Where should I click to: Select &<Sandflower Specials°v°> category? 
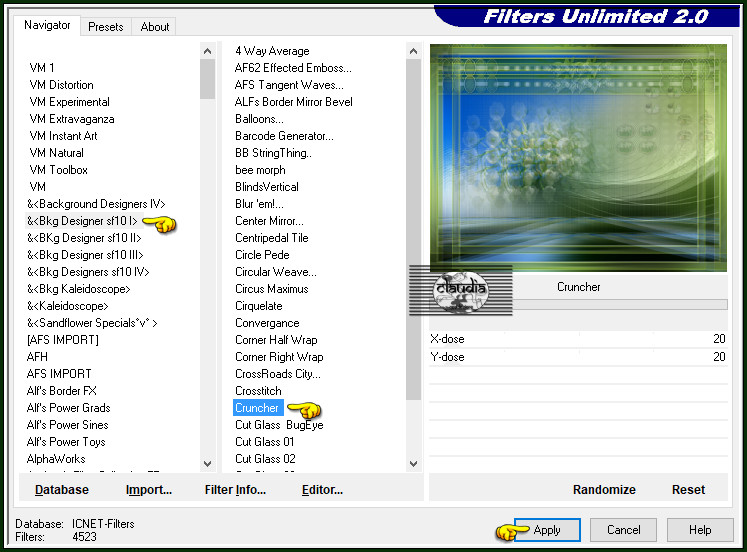pos(92,323)
